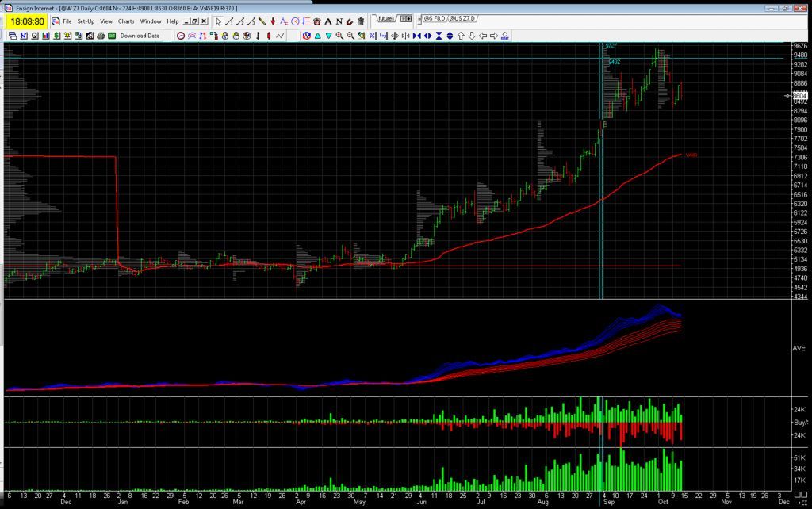Click the 8604 current price marker

pos(800,96)
